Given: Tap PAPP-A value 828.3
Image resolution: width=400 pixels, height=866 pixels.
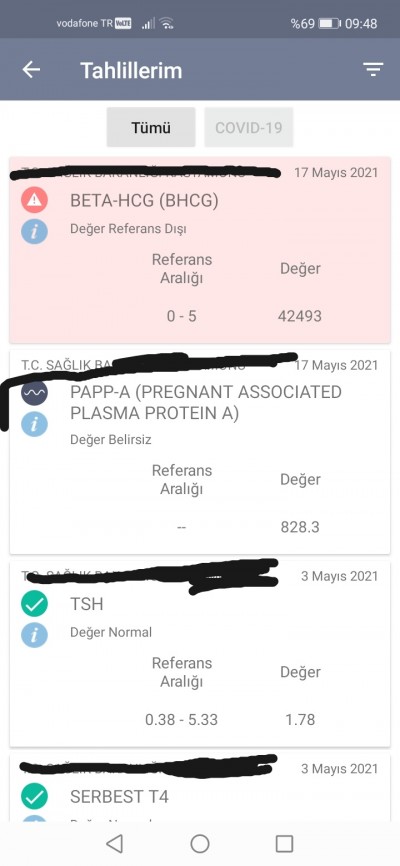Looking at the screenshot, I should tap(300, 527).
